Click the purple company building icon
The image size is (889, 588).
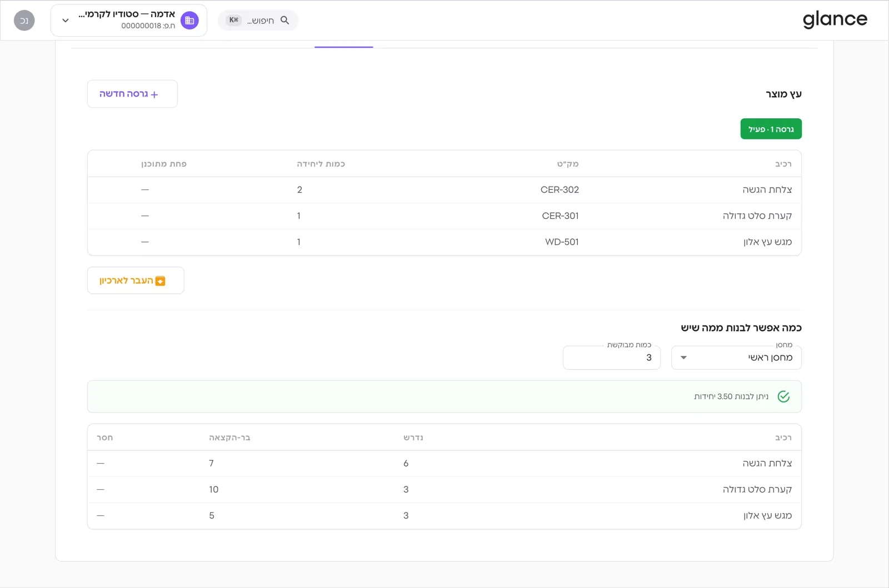click(189, 21)
